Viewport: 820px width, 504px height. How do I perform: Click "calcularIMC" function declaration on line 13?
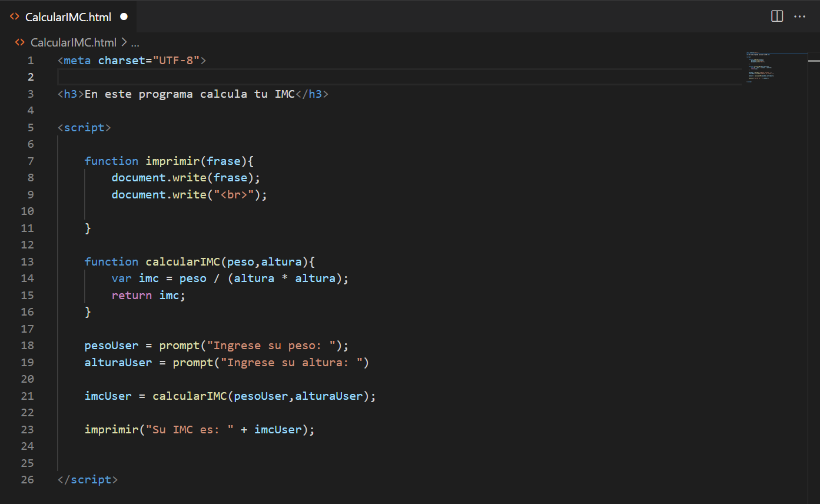click(183, 261)
